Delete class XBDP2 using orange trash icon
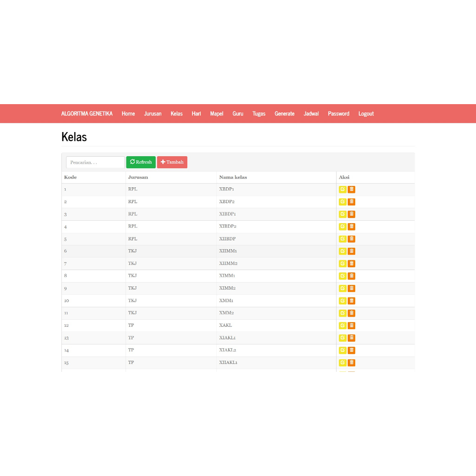476x476 pixels. 351,202
